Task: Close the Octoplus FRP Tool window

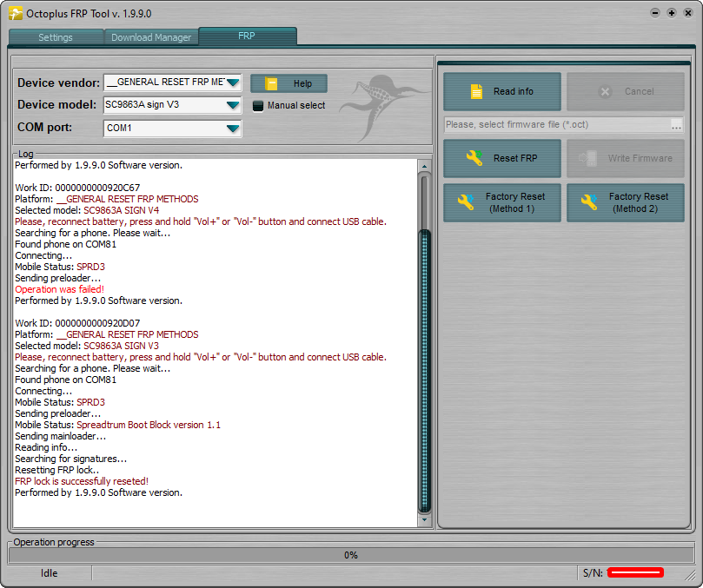Action: (x=688, y=13)
